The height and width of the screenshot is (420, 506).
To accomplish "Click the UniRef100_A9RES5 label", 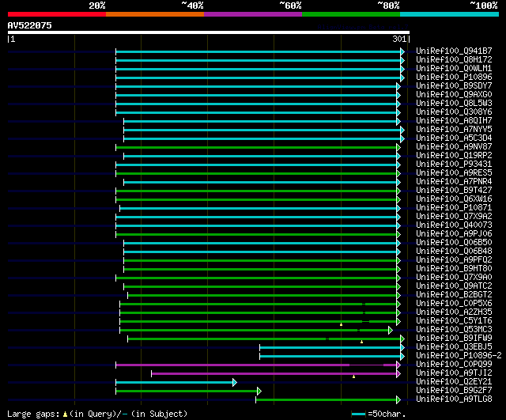I will [x=454, y=173].
